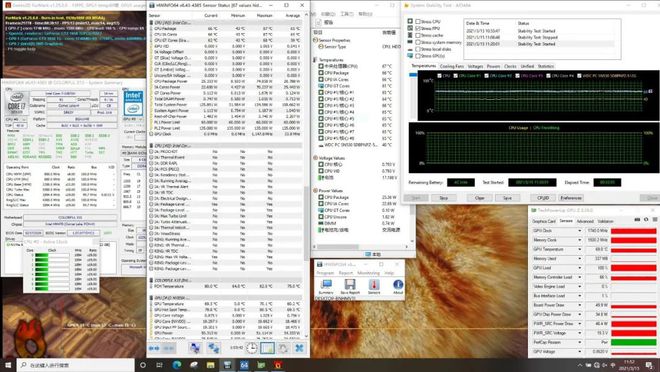Screen dimensions: 660x372
Task: Open sensor settings gear icon in HWiNFO
Action: (x=283, y=348)
